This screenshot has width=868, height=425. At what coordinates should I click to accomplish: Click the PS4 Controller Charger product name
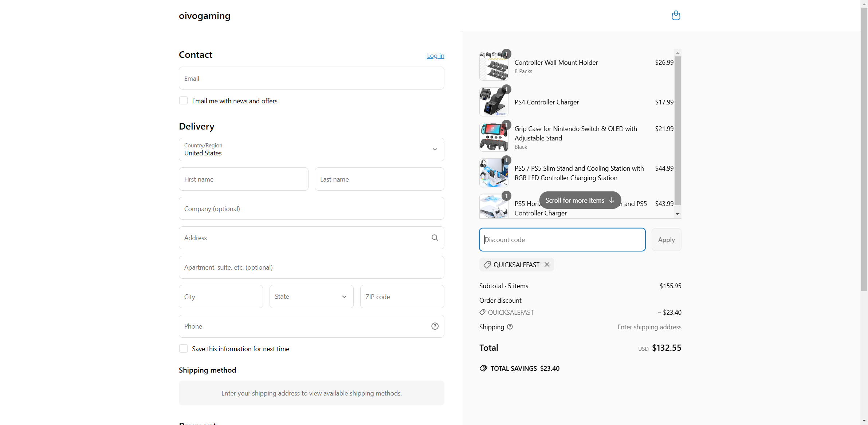pyautogui.click(x=546, y=102)
